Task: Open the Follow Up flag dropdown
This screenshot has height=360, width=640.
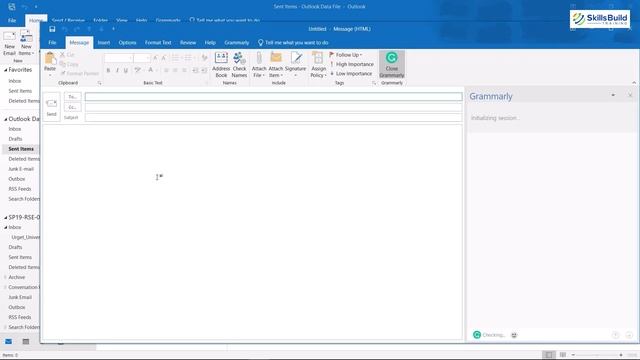Action: pos(346,55)
